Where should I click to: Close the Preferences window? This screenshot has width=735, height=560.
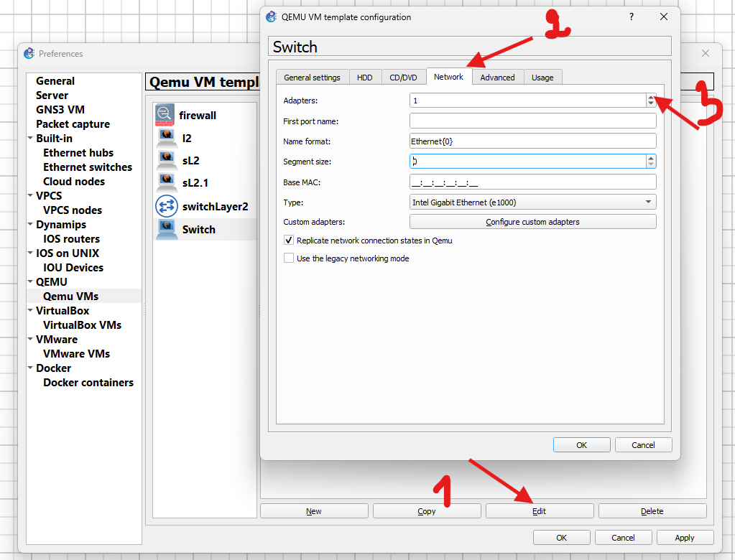tap(706, 53)
